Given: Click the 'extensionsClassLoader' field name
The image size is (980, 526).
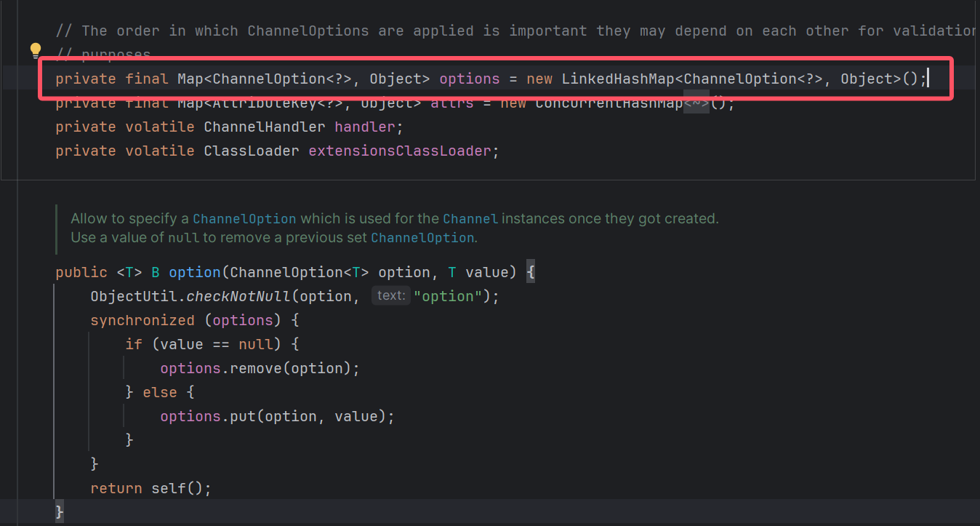Looking at the screenshot, I should pos(400,151).
